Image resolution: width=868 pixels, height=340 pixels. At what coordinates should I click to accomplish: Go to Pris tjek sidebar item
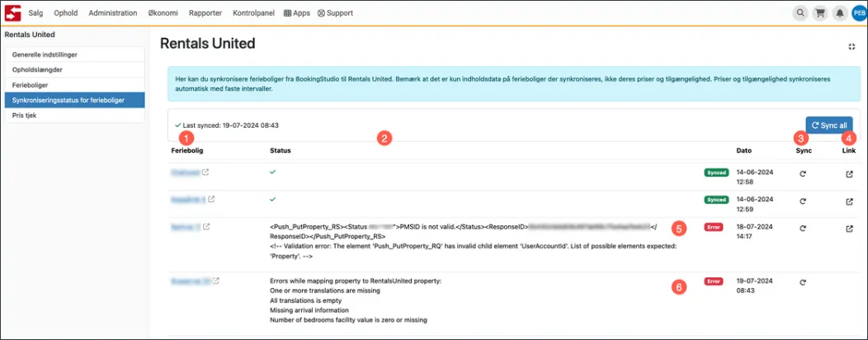point(25,116)
